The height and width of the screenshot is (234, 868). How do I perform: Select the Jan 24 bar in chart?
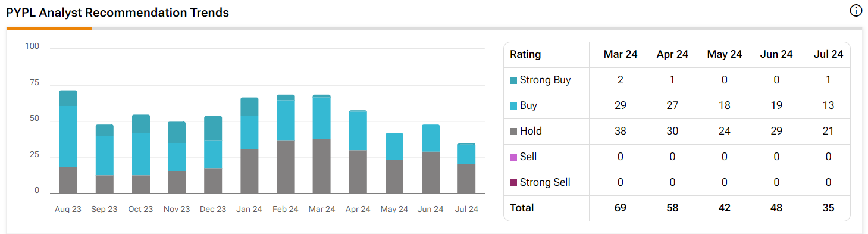[x=249, y=145]
